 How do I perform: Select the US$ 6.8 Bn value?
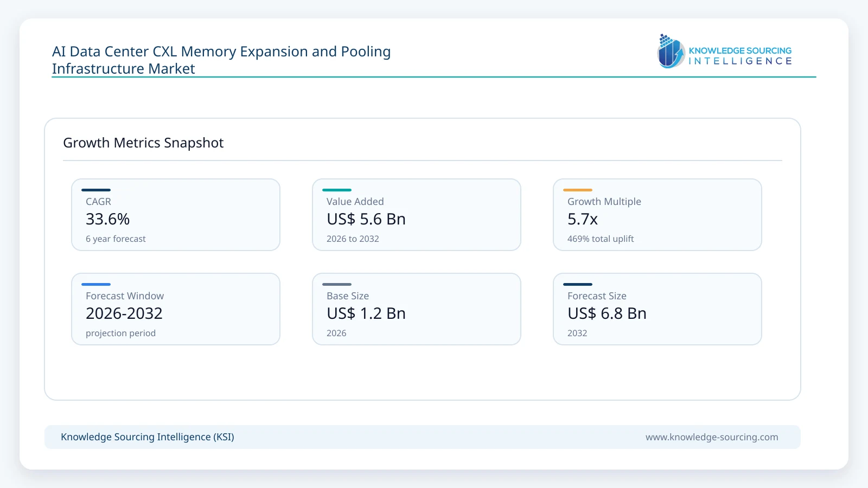point(607,313)
